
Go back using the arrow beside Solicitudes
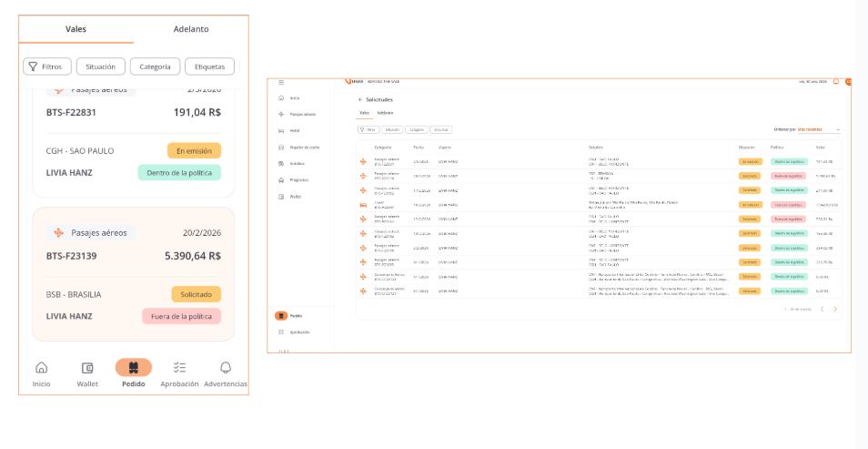tap(359, 98)
